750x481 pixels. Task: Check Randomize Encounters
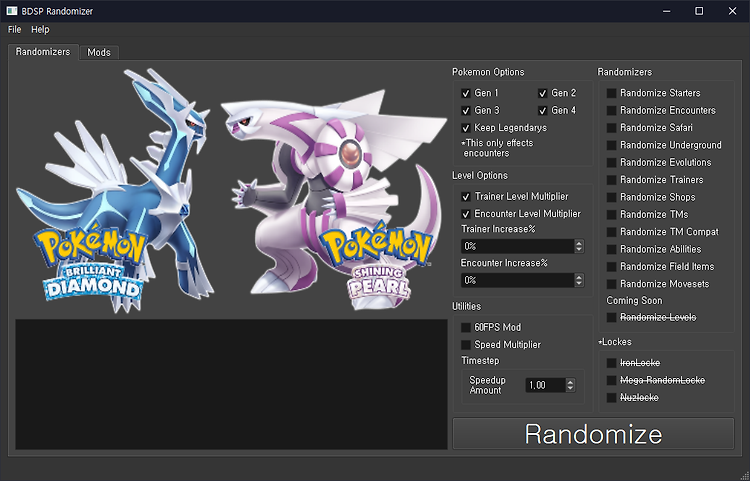point(611,110)
